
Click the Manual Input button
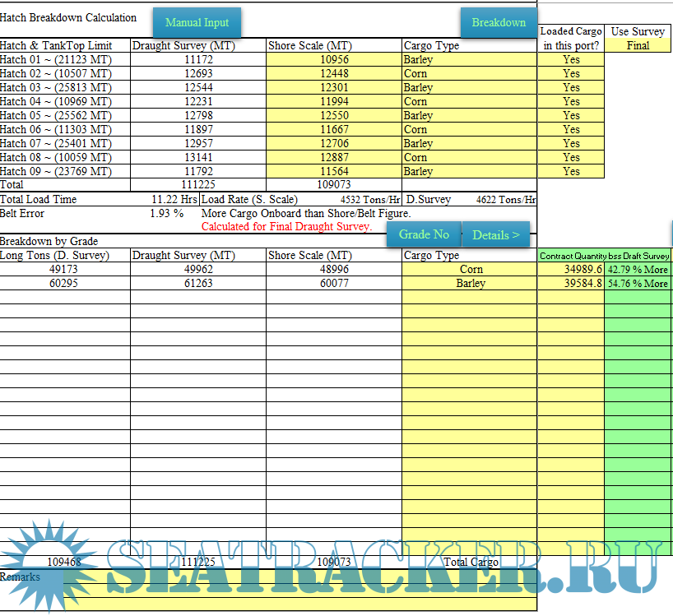[x=197, y=22]
